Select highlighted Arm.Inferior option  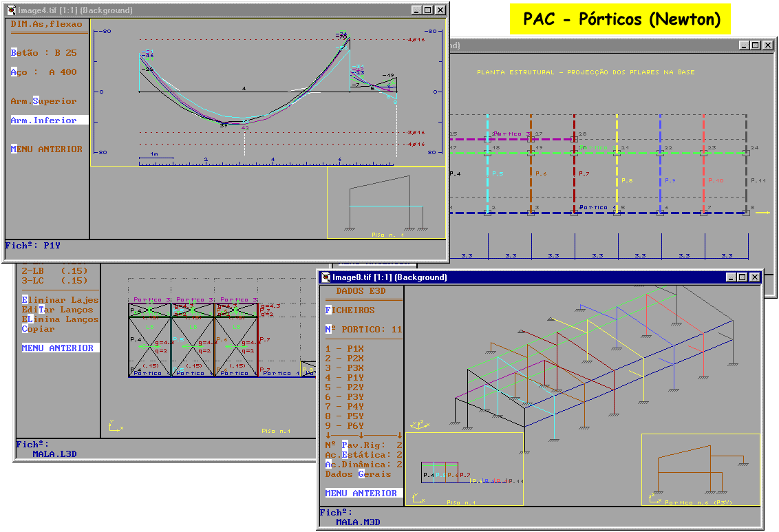43,120
